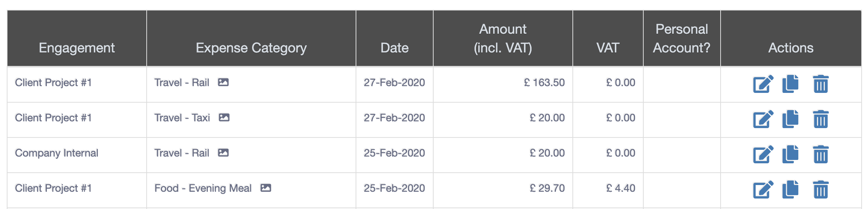Open receipt image for Food - Evening Meal
This screenshot has height=209, width=868.
[266, 188]
